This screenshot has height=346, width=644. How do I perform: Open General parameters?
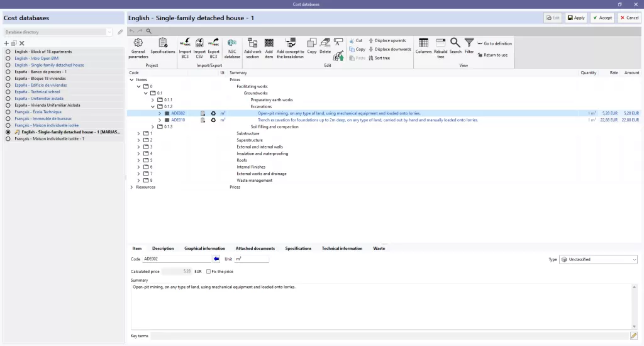coord(138,48)
